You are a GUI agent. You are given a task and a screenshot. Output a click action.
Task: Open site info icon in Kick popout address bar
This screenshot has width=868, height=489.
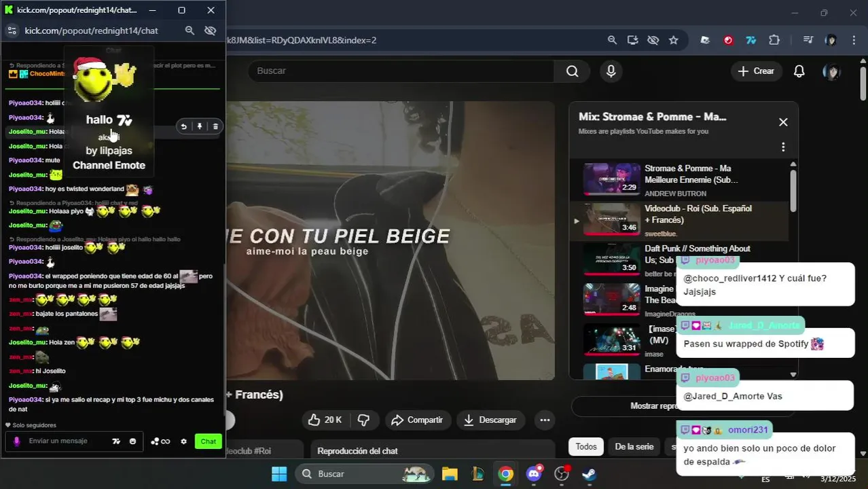click(x=12, y=31)
